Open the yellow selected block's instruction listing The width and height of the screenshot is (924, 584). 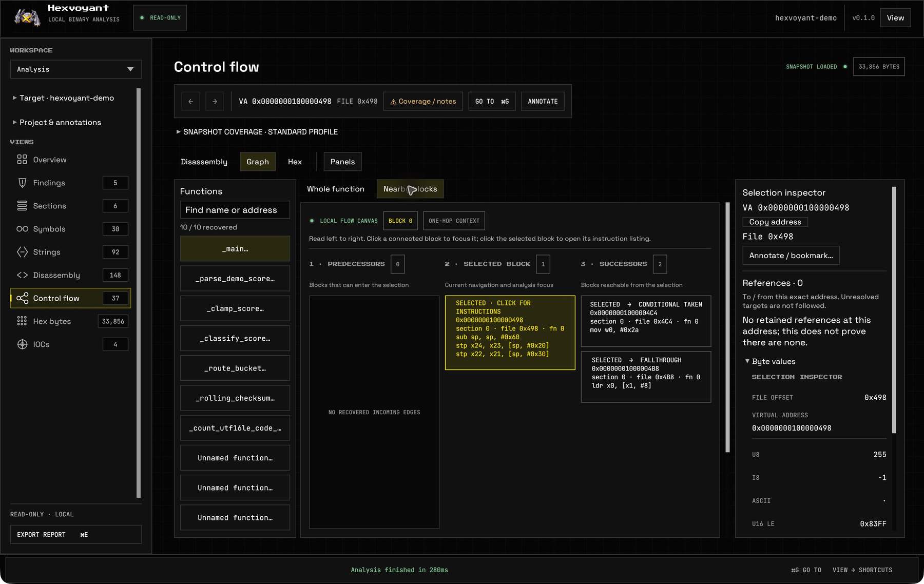pyautogui.click(x=510, y=333)
